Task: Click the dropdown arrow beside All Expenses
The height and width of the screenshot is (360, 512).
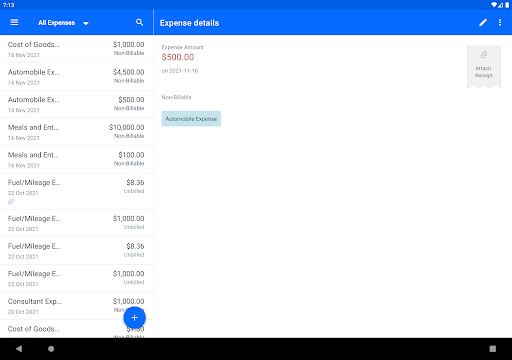Action: click(x=86, y=23)
